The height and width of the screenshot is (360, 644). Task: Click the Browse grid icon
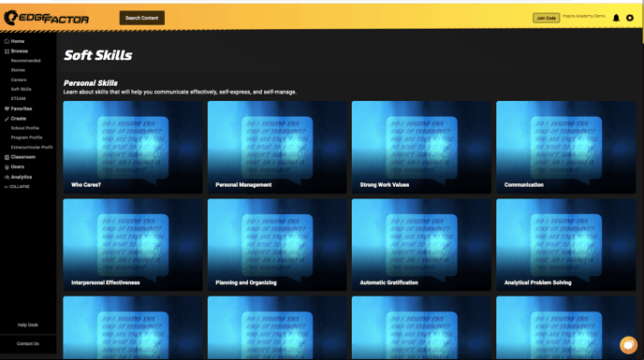7,51
